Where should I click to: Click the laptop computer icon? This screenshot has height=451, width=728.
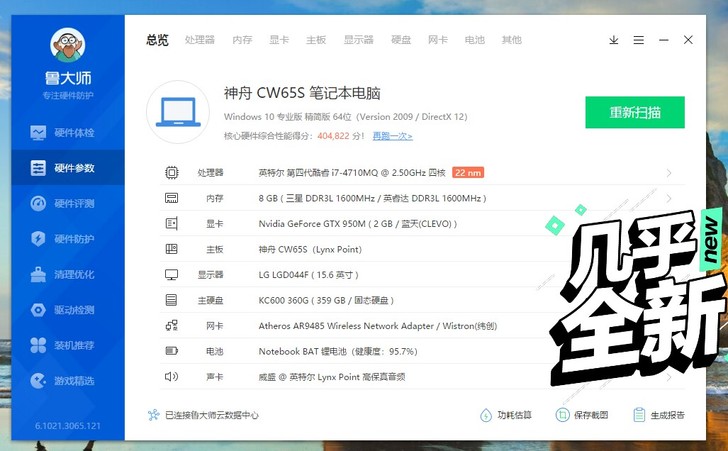coord(178,112)
